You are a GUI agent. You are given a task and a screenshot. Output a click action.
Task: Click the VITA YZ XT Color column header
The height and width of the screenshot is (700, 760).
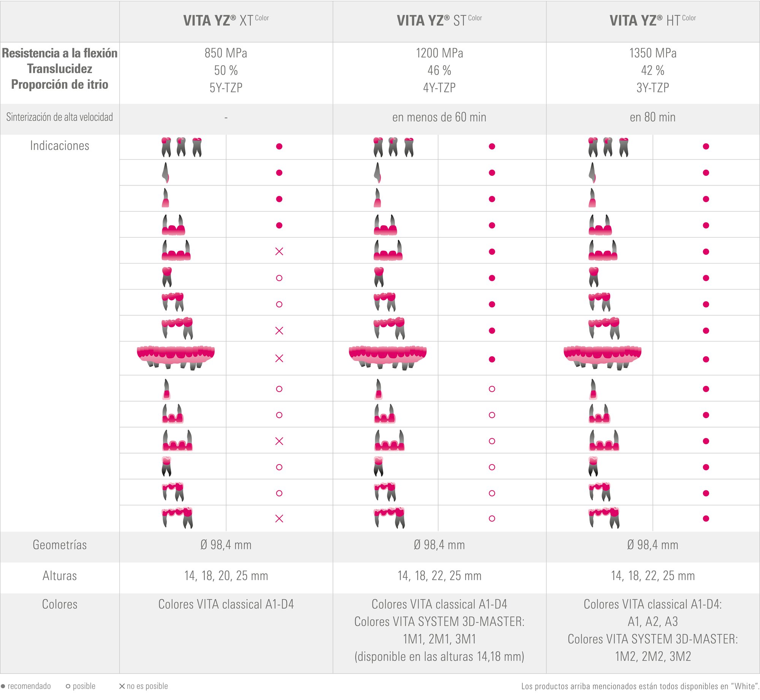point(226,21)
